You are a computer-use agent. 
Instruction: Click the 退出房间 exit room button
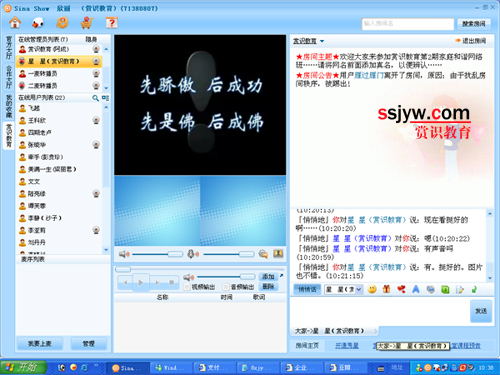tap(471, 41)
